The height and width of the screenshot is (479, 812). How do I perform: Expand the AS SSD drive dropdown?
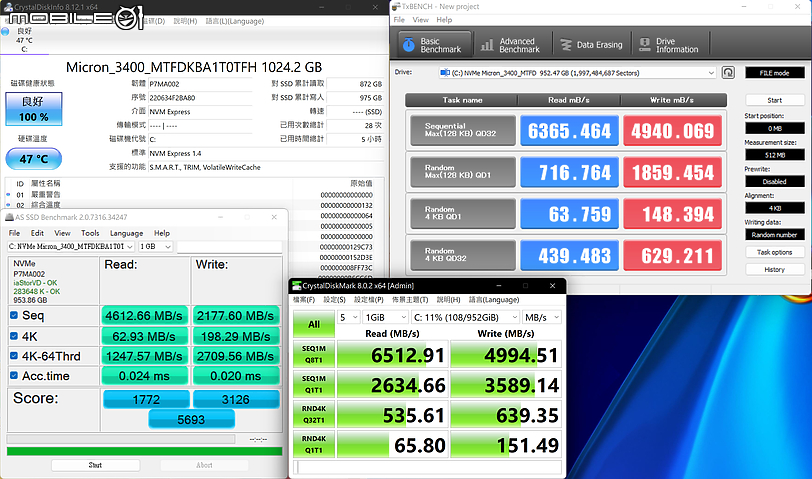[71, 246]
